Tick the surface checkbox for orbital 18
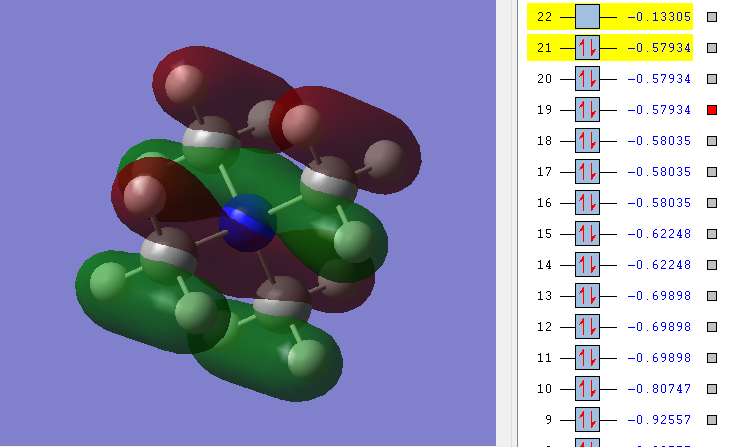Viewport: 729px width, 447px height. [712, 141]
